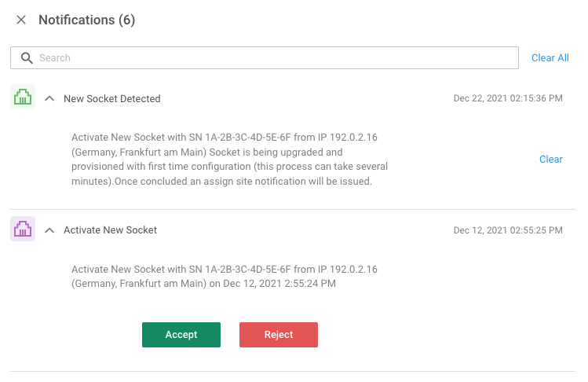
Task: Focus the notifications Search field
Action: (275, 58)
